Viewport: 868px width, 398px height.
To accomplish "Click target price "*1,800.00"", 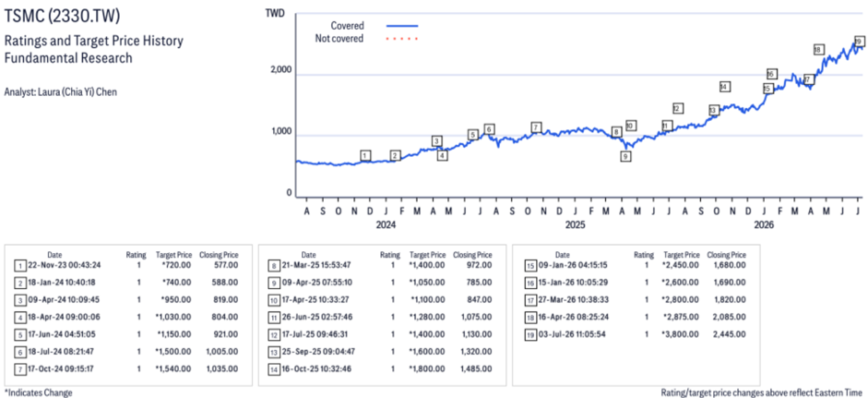I will [x=427, y=368].
